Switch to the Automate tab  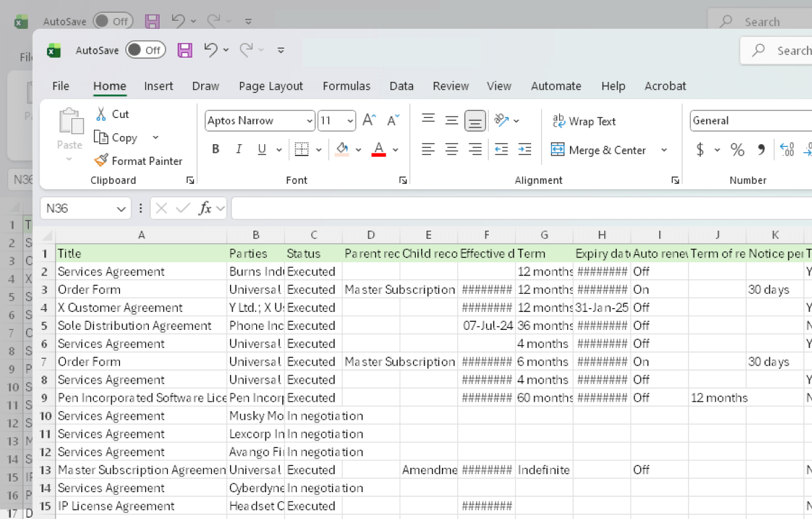pyautogui.click(x=556, y=86)
